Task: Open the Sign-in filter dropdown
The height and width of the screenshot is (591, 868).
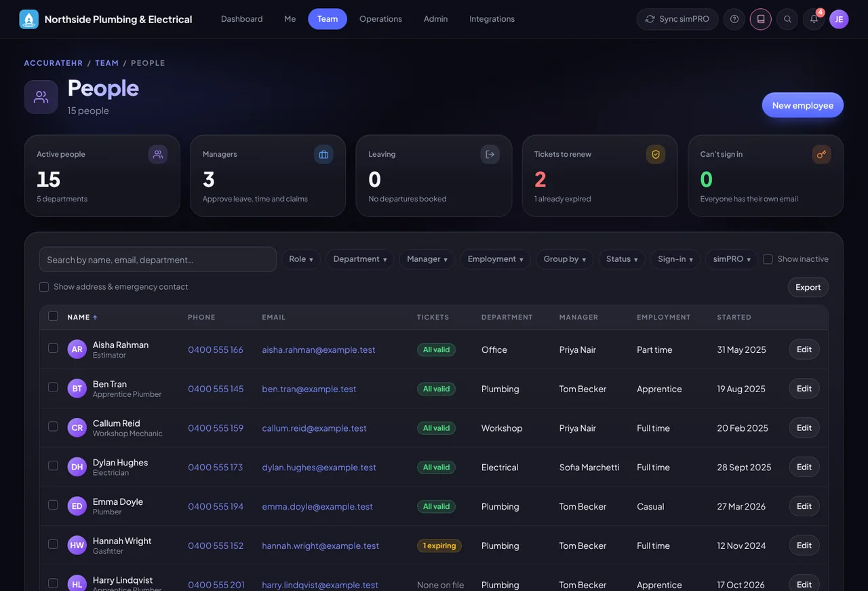Action: pyautogui.click(x=675, y=259)
